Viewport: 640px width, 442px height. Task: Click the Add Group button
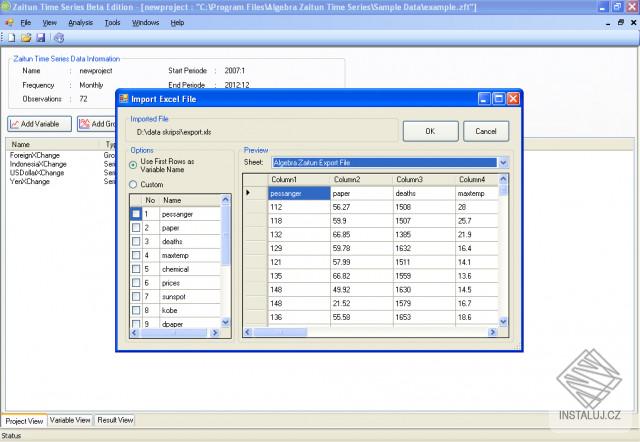97,124
